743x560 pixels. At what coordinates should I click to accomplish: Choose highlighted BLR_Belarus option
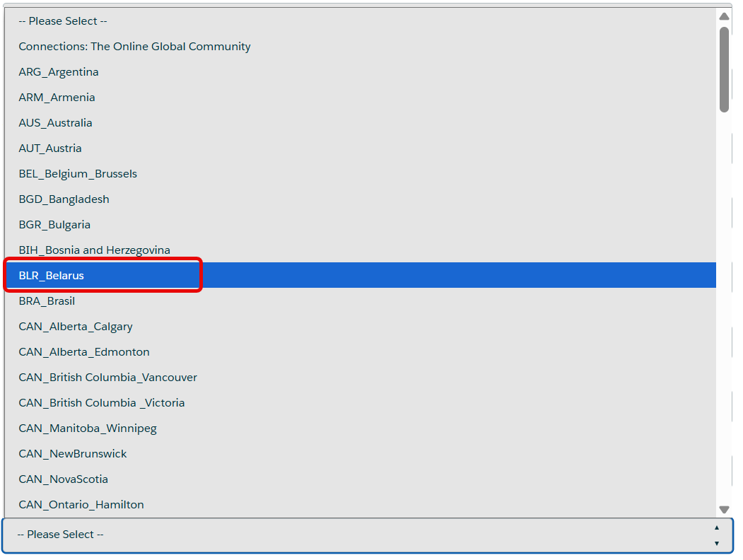[52, 276]
